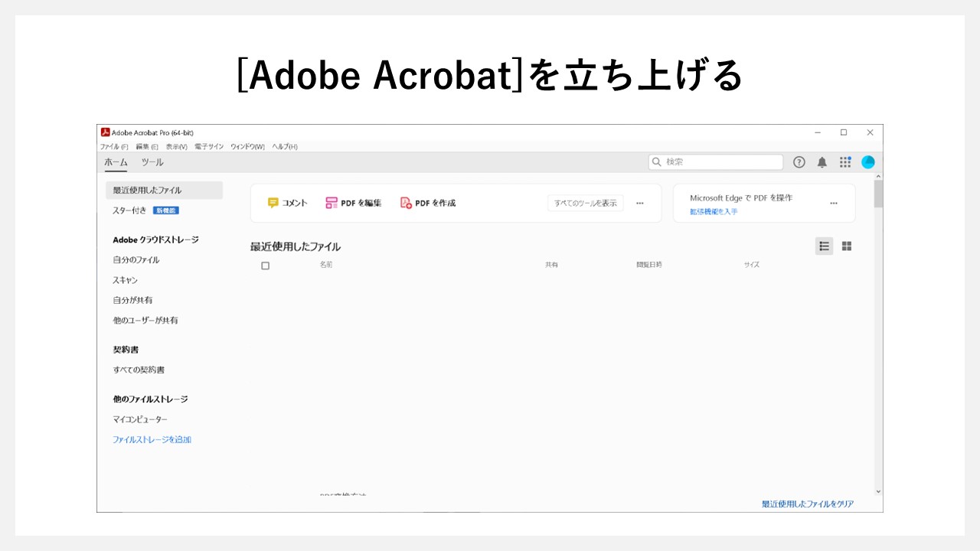Open more options next to すべてのツールを表示
This screenshot has height=551, width=980.
coord(640,203)
